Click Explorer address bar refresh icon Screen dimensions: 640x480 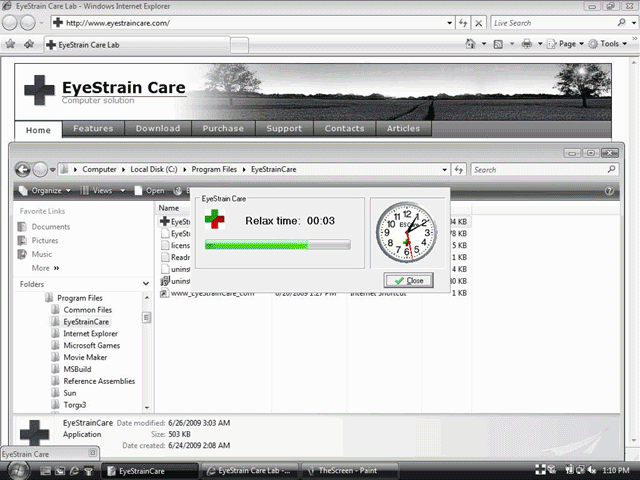click(459, 169)
